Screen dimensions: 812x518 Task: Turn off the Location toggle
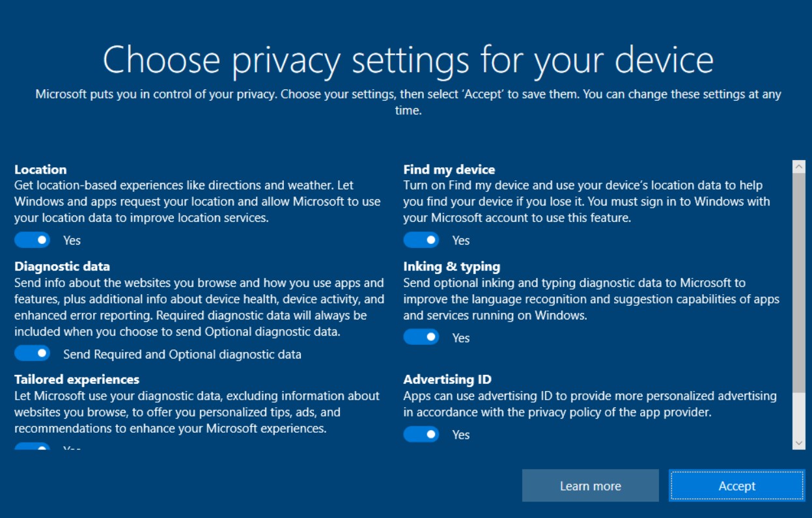(x=32, y=240)
